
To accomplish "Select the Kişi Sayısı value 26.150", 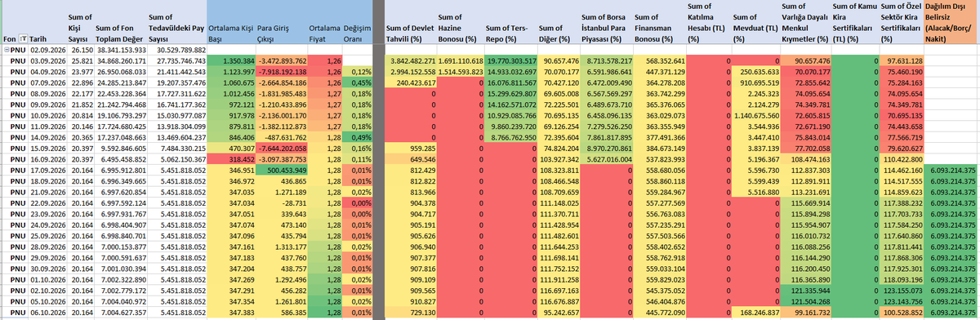I will [81, 50].
